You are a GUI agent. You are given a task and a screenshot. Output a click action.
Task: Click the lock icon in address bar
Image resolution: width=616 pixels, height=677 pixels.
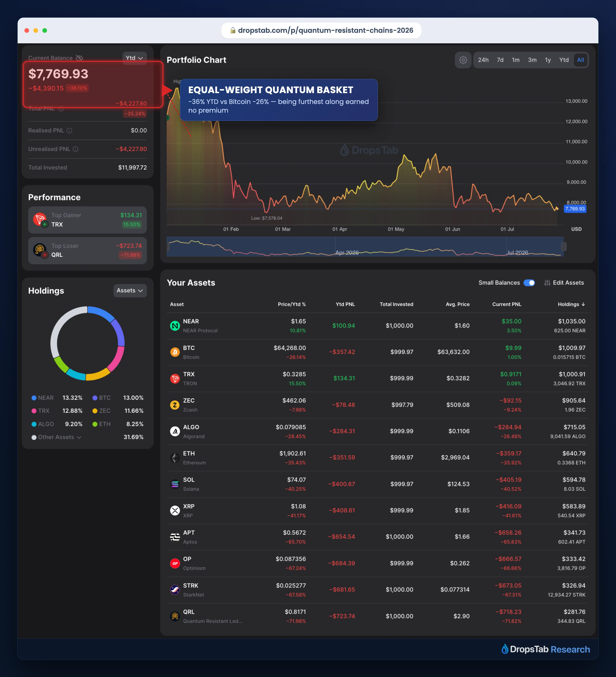coord(233,31)
